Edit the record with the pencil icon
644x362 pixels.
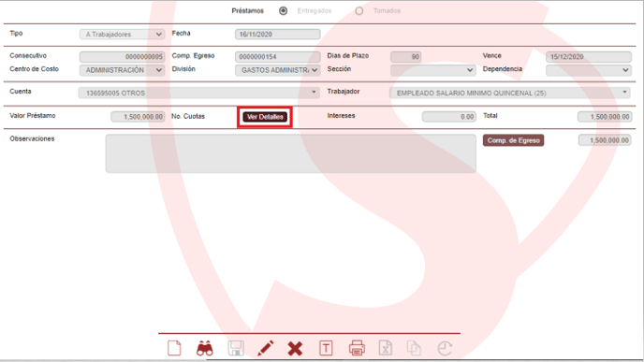point(265,348)
